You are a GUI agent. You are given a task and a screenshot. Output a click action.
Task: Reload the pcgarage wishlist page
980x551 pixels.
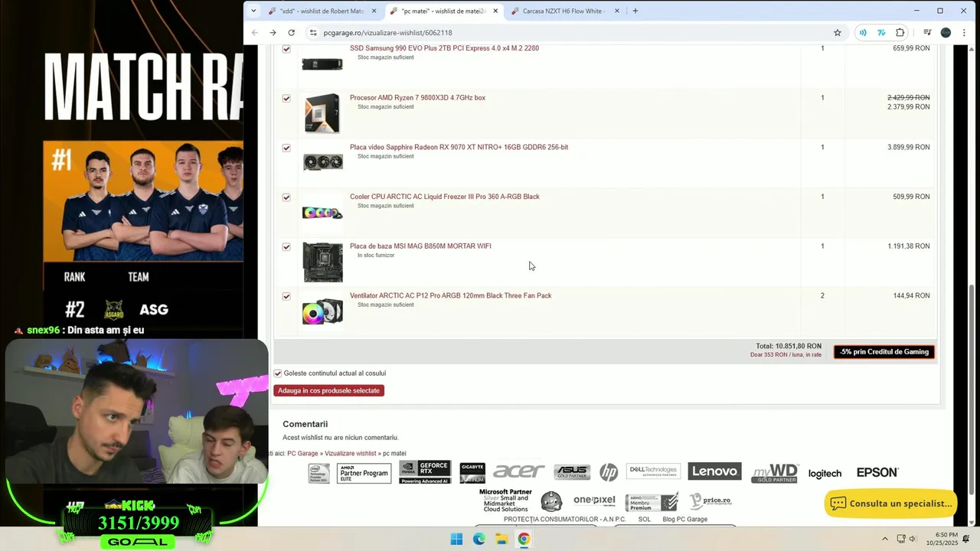(291, 33)
